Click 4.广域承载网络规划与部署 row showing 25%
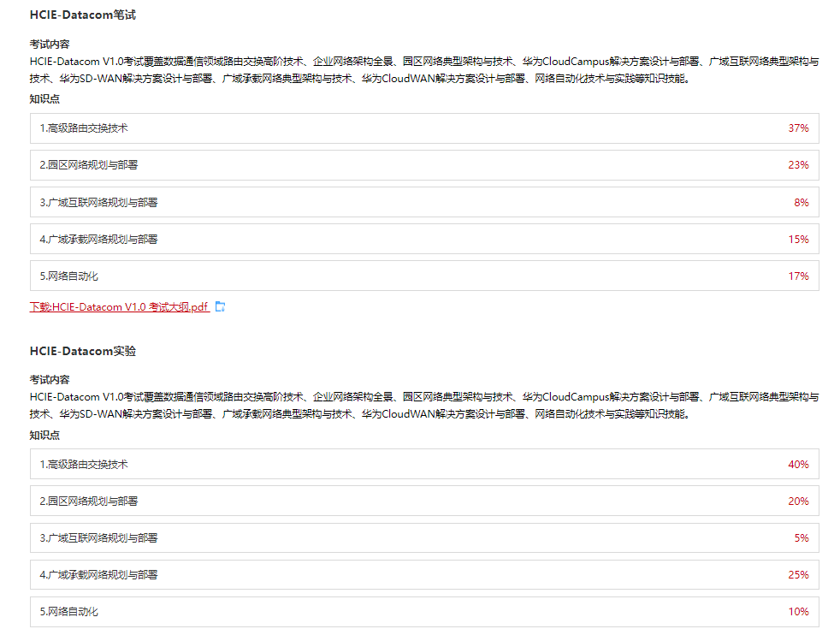The width and height of the screenshot is (840, 635). 424,575
